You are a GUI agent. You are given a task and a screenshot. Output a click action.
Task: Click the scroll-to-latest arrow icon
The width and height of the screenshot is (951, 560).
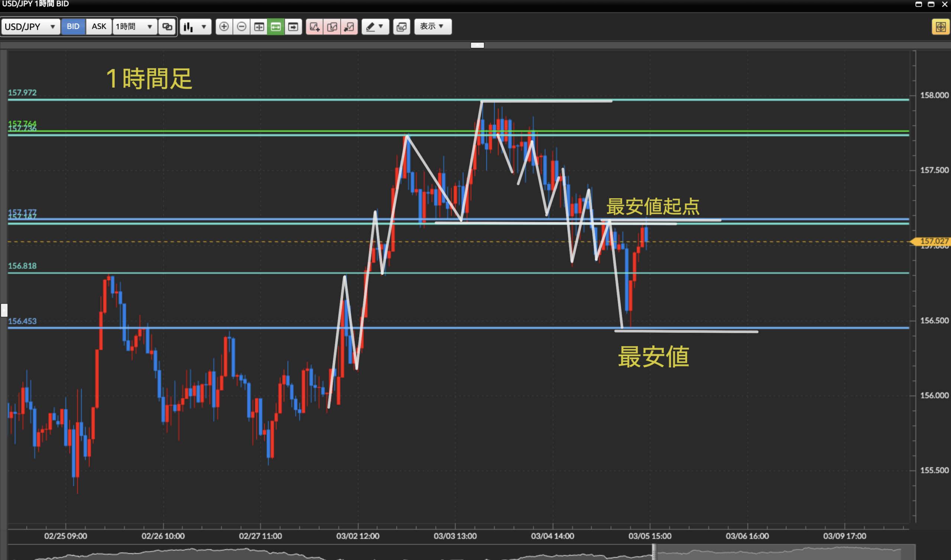pos(293,27)
